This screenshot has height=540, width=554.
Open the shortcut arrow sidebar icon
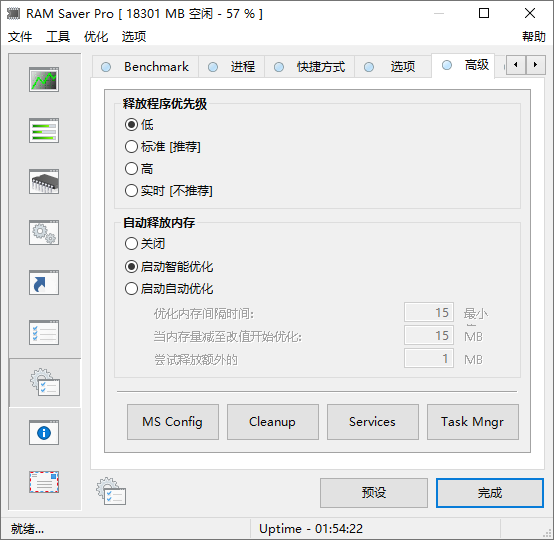pyautogui.click(x=44, y=283)
